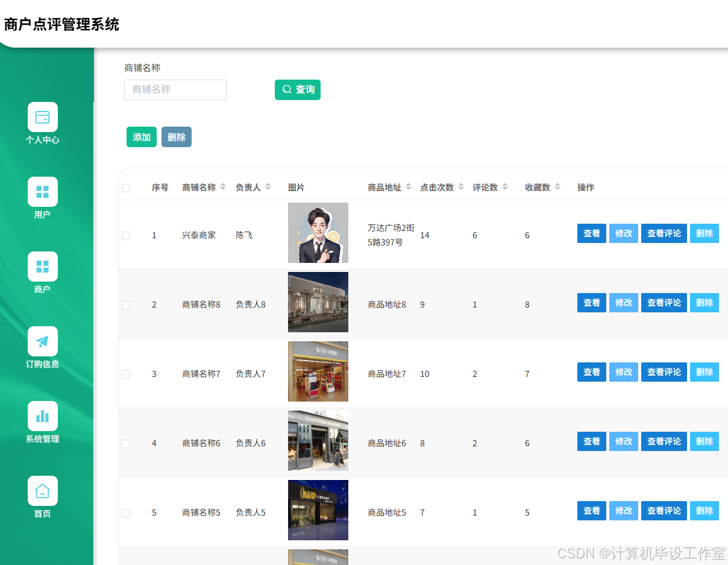The height and width of the screenshot is (565, 728).
Task: Check the checkbox for row 商铺名称7
Action: [126, 374]
